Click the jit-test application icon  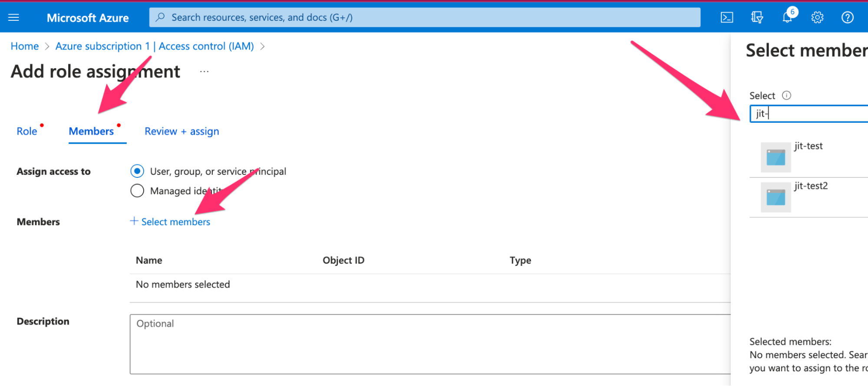click(776, 157)
